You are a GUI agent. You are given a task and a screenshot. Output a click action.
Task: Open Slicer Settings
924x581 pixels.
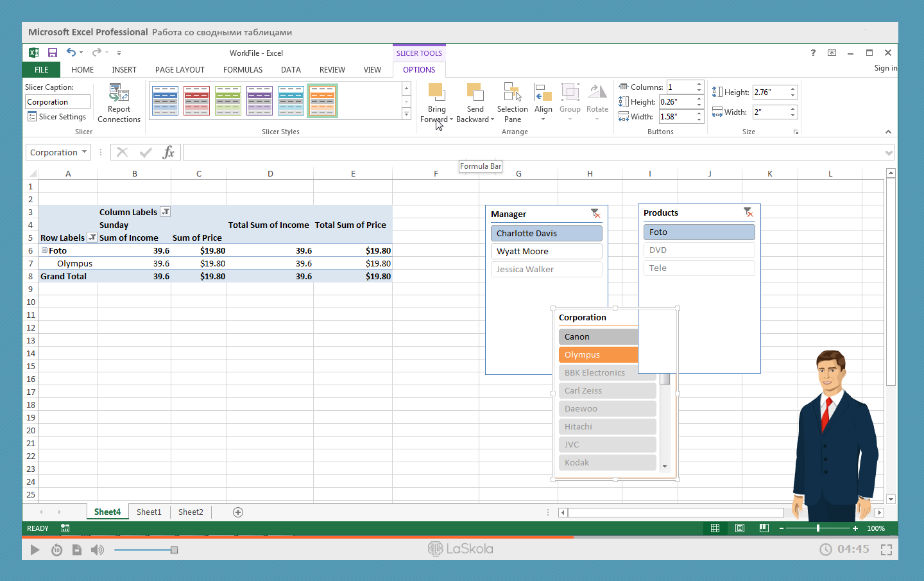[56, 117]
